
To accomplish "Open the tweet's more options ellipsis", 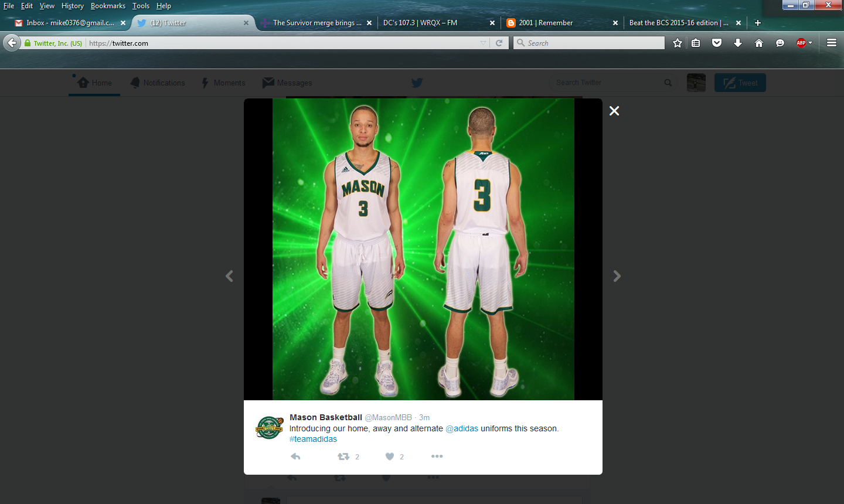I will (x=437, y=456).
